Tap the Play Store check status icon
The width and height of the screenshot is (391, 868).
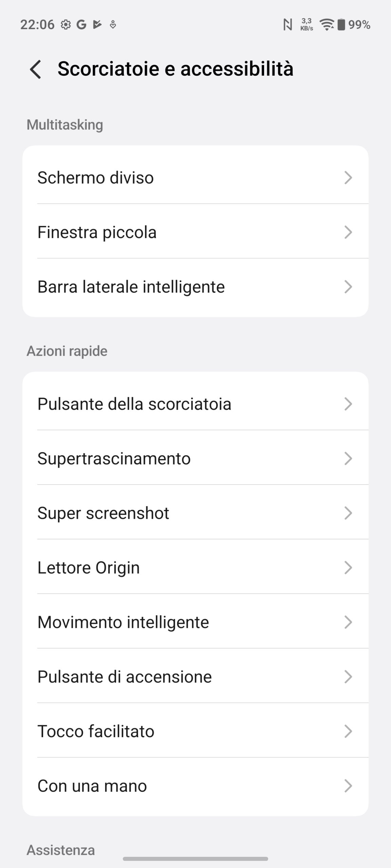(x=97, y=25)
